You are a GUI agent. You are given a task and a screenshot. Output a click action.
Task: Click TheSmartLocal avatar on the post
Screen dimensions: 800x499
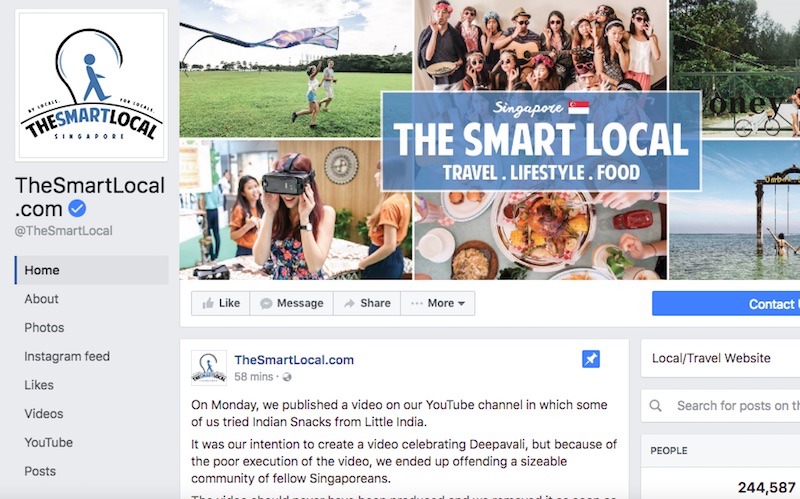pyautogui.click(x=209, y=367)
